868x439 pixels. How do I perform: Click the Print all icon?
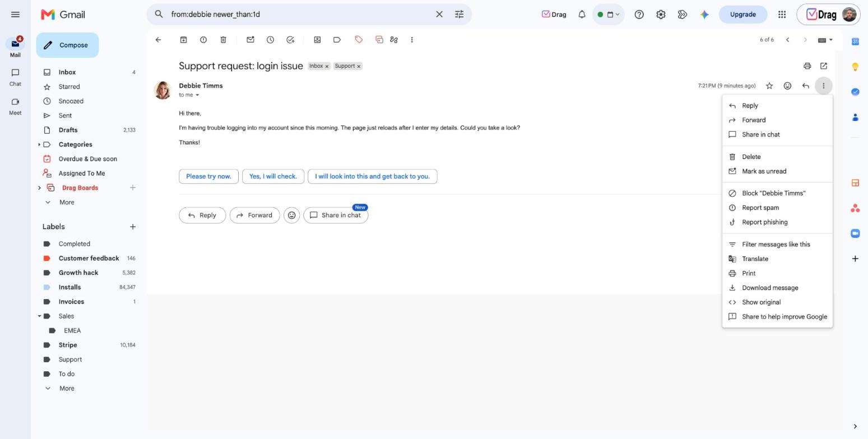coord(807,66)
